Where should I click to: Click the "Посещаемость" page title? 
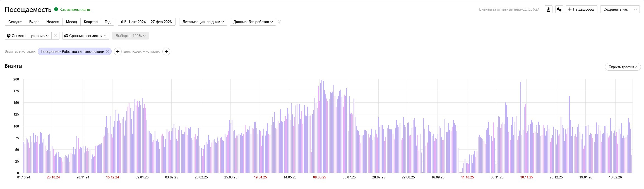pyautogui.click(x=28, y=10)
